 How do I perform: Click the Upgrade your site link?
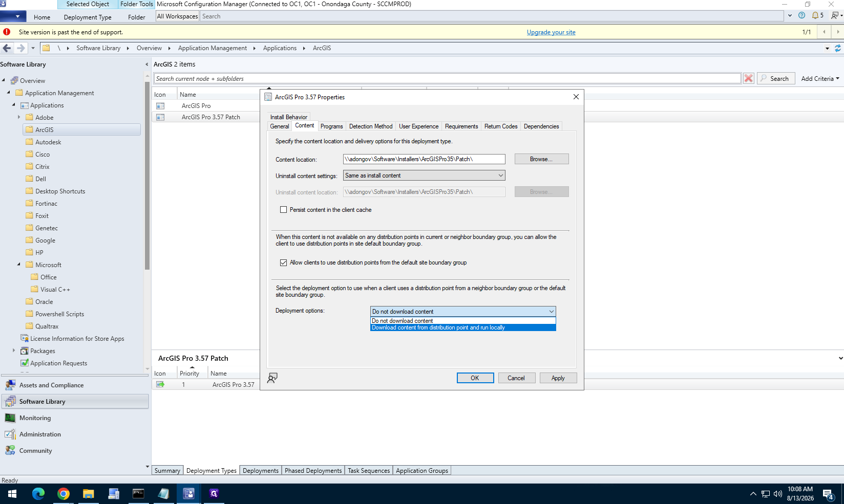[x=551, y=32]
